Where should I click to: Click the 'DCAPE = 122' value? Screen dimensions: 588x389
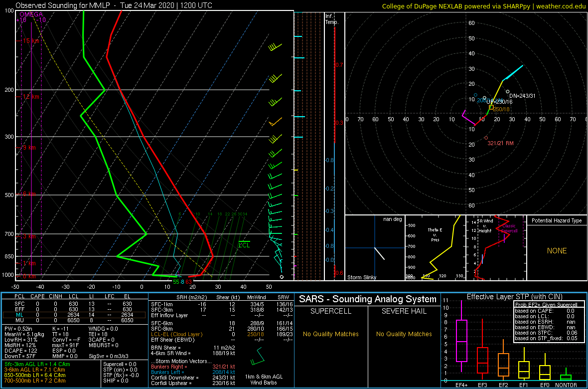pyautogui.click(x=20, y=350)
